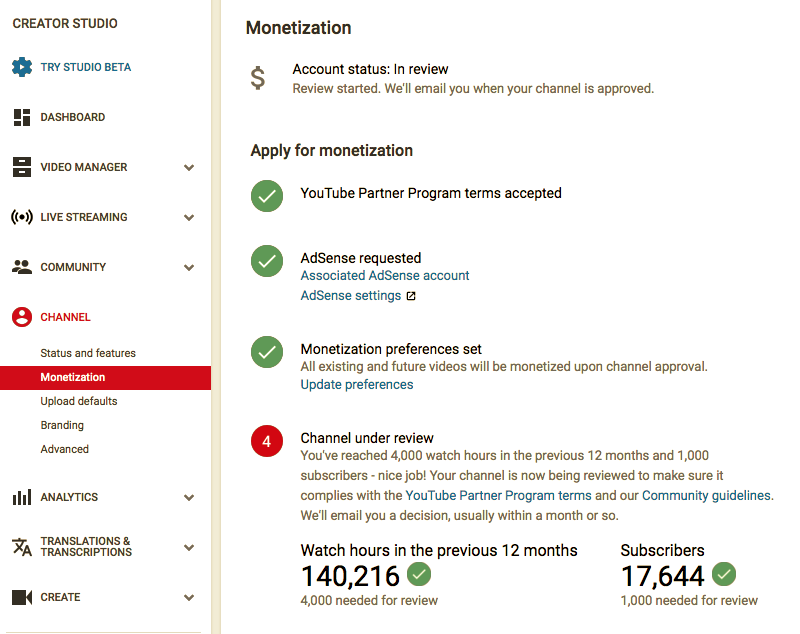Click the 'Apply for monetization' heading

coord(332,151)
